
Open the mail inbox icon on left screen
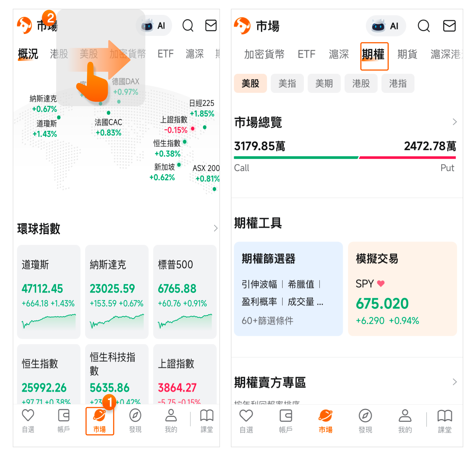pos(211,26)
